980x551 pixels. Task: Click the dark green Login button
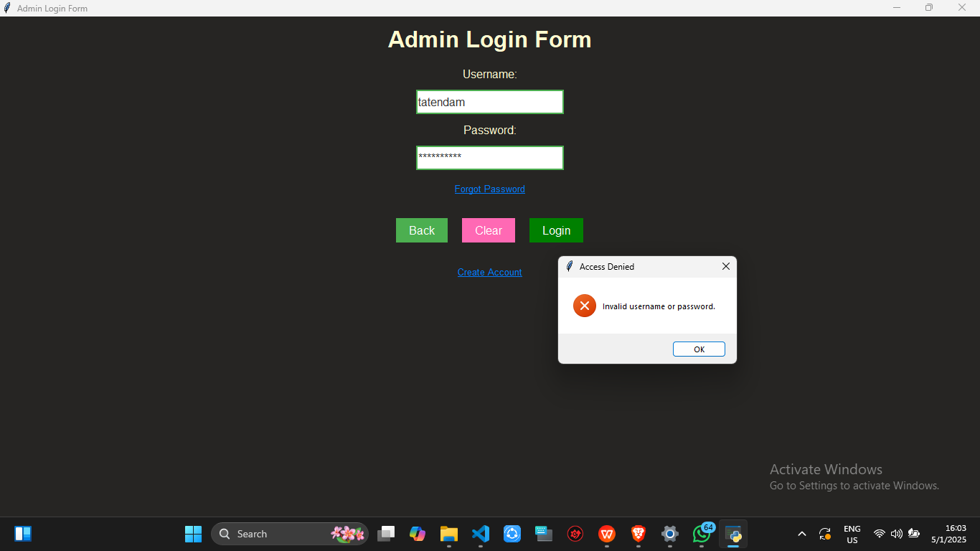[x=556, y=230]
